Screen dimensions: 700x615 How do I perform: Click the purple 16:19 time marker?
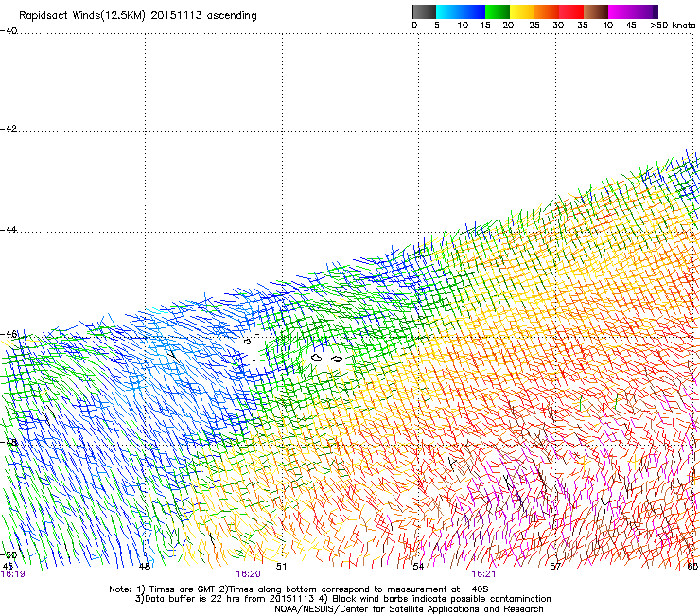tap(13, 574)
